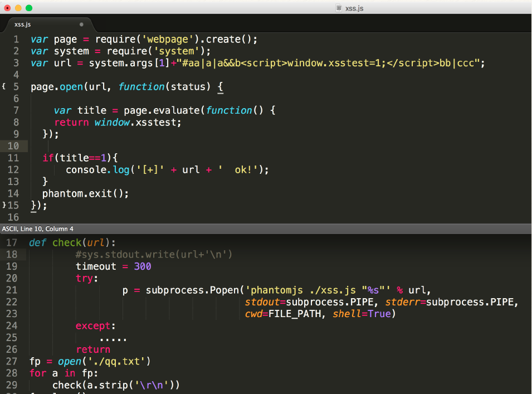Click 'phantom.exit();' on line 14
Screen dimensions: 532x394
tap(85, 193)
